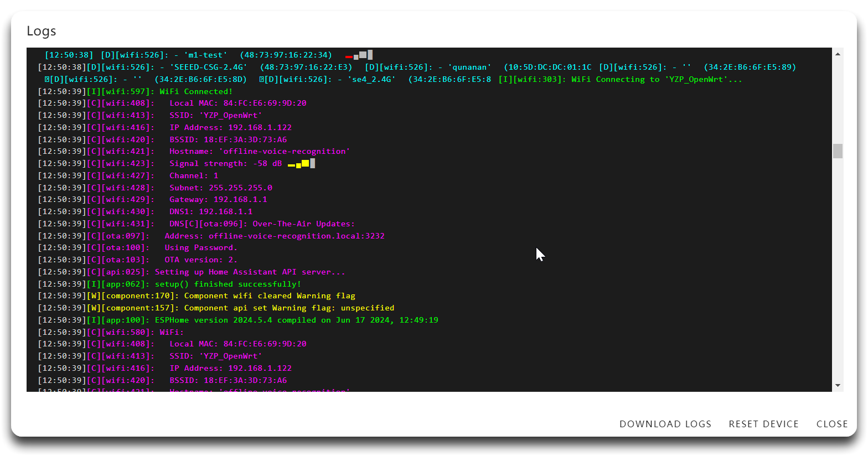868x456 pixels.
Task: Click the 'WiFi:' wifi:580 log line
Action: [x=111, y=332]
